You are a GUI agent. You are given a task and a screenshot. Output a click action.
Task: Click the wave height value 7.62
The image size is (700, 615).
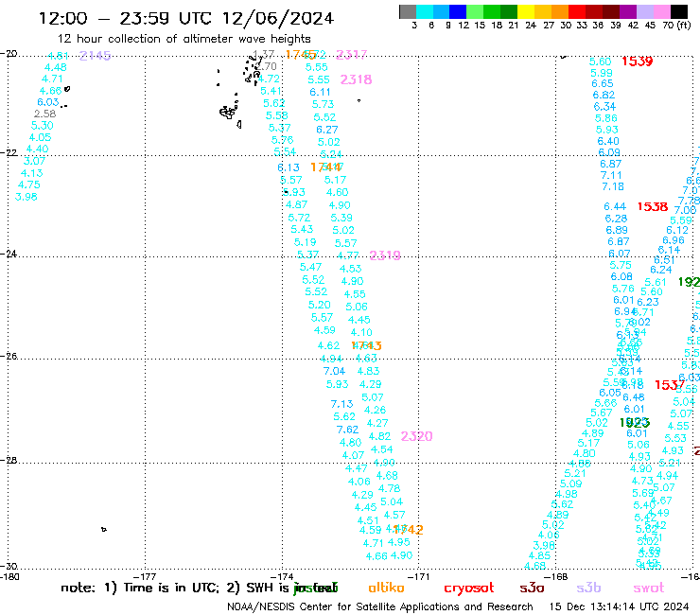pyautogui.click(x=347, y=430)
